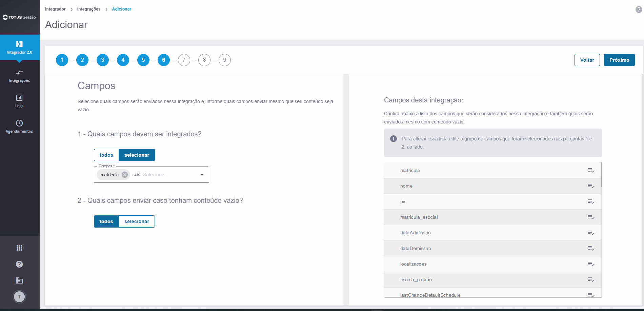Viewport: 644px width, 311px height.
Task: Click the top-right help icon
Action: tap(639, 9)
